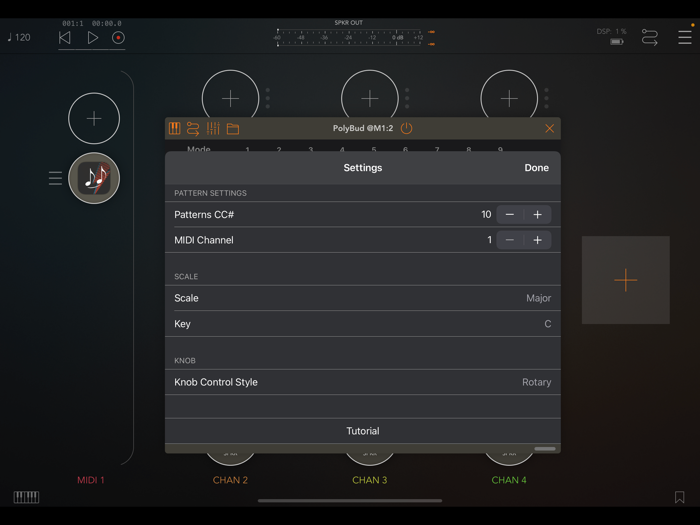
Task: Add a plugin to CHAN 2 empty slot
Action: coord(230,98)
